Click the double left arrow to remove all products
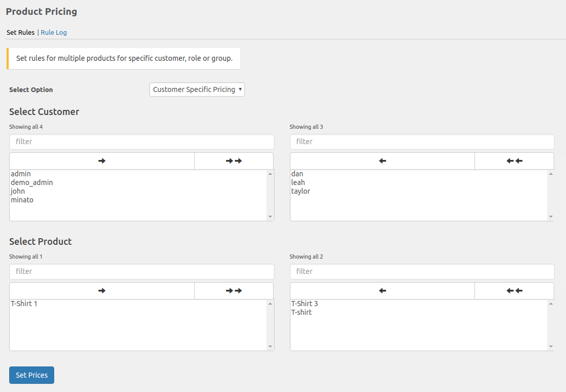Image resolution: width=566 pixels, height=392 pixels. click(x=514, y=290)
